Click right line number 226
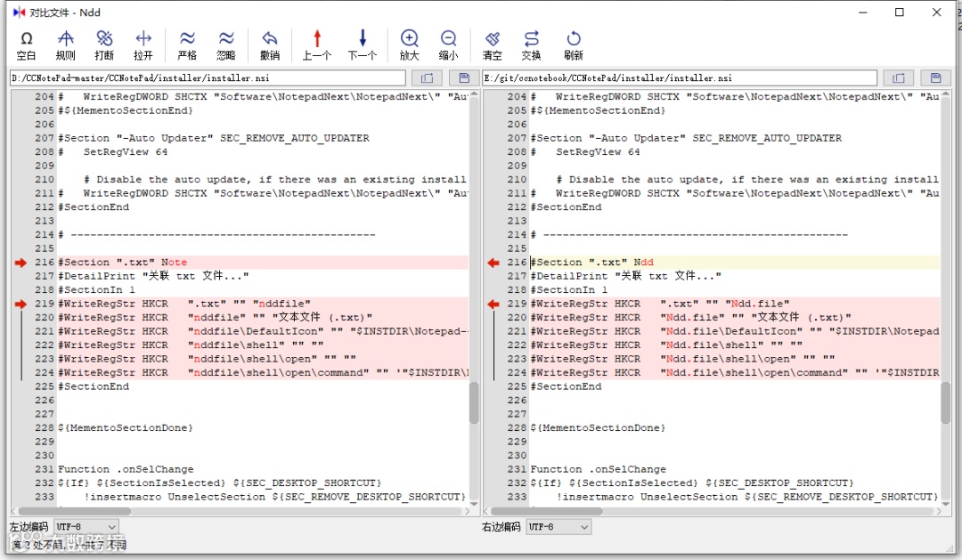962x560 pixels. pyautogui.click(x=517, y=401)
